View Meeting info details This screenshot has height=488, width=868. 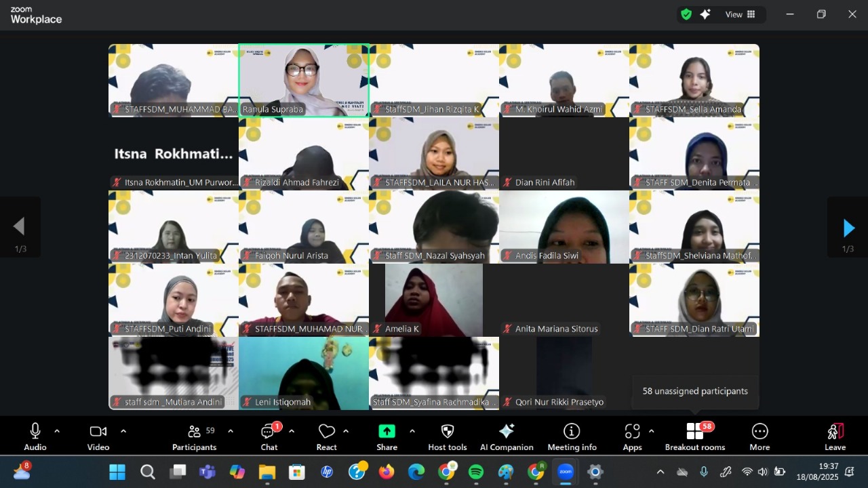coord(572,436)
